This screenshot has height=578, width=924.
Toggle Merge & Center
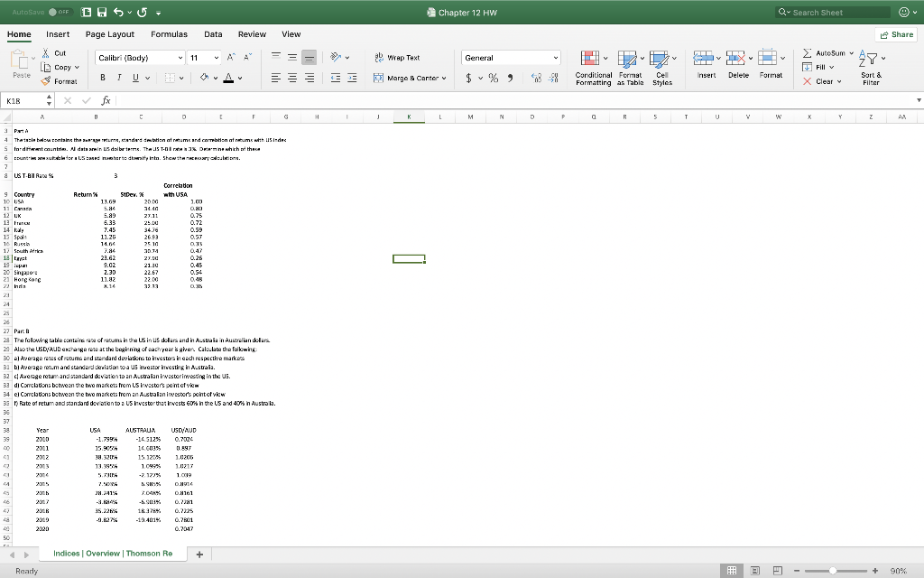point(408,78)
